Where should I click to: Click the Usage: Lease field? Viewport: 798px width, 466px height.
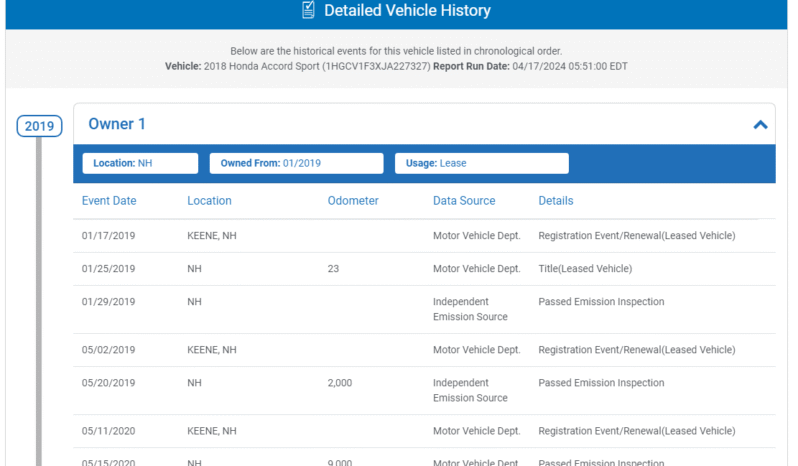point(481,163)
